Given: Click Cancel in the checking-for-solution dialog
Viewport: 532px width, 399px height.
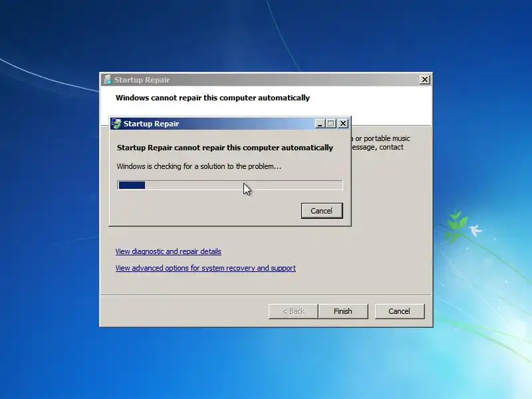Looking at the screenshot, I should (x=322, y=211).
